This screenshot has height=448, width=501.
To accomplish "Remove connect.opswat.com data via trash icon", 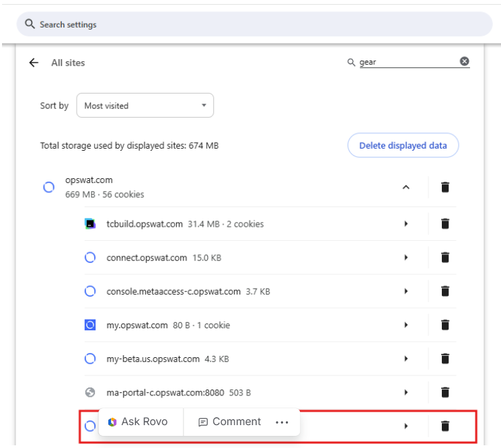I will (445, 258).
